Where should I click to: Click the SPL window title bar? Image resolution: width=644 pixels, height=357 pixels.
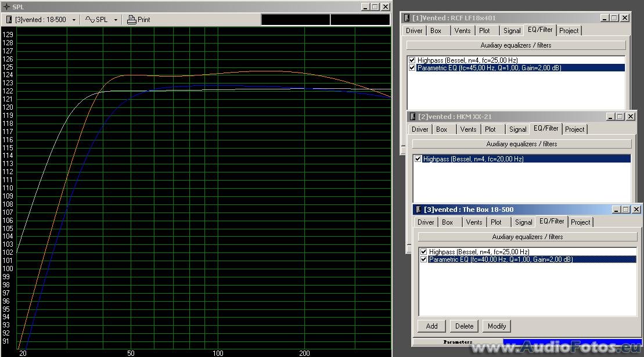tap(196, 7)
